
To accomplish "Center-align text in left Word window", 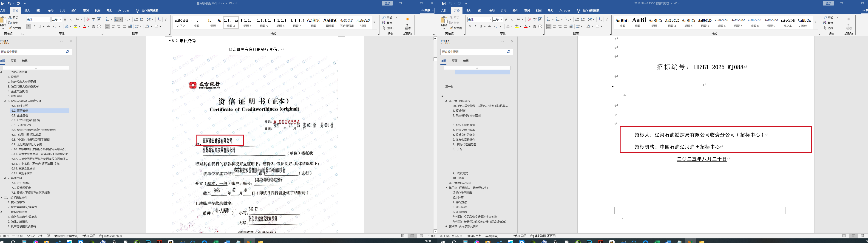I will 113,27.
